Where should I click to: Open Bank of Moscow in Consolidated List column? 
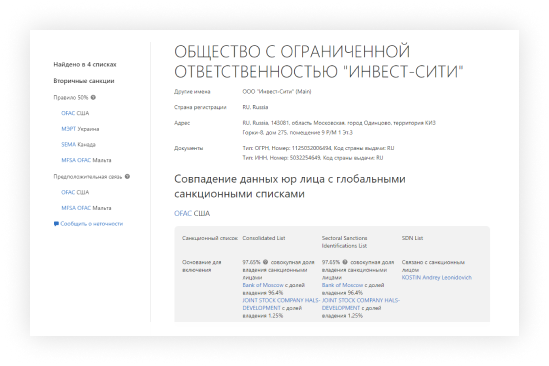click(263, 285)
